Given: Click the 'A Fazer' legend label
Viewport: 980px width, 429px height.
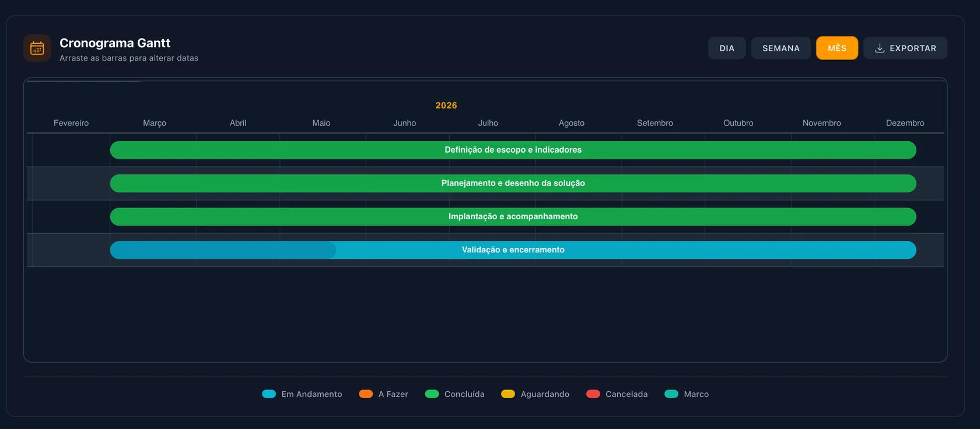Looking at the screenshot, I should click(393, 394).
